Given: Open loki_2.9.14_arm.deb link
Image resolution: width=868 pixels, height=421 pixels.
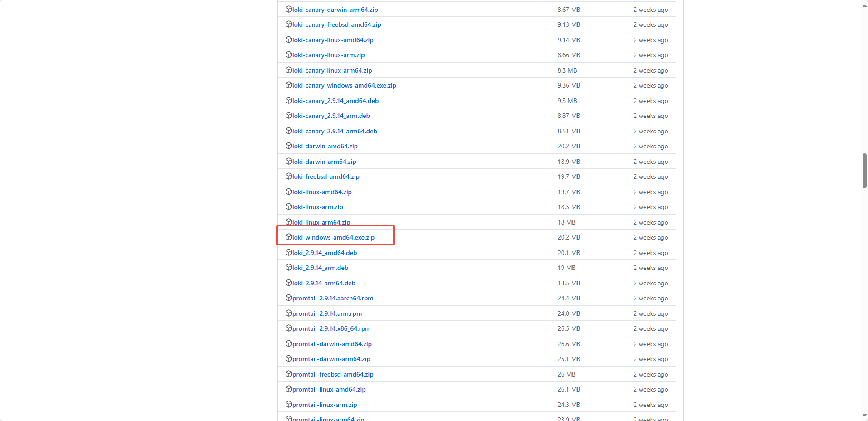Looking at the screenshot, I should pyautogui.click(x=321, y=268).
